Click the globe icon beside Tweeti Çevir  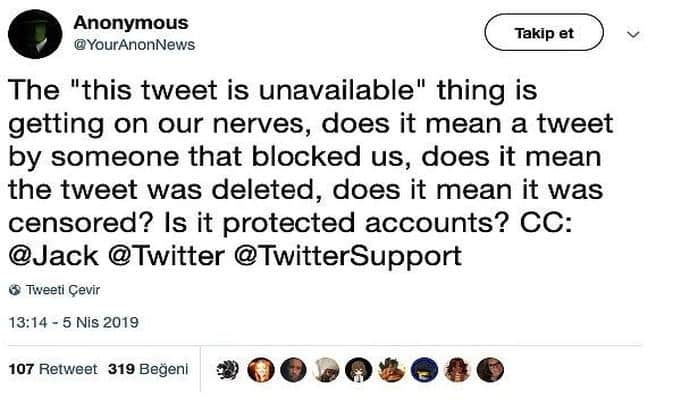click(x=14, y=289)
